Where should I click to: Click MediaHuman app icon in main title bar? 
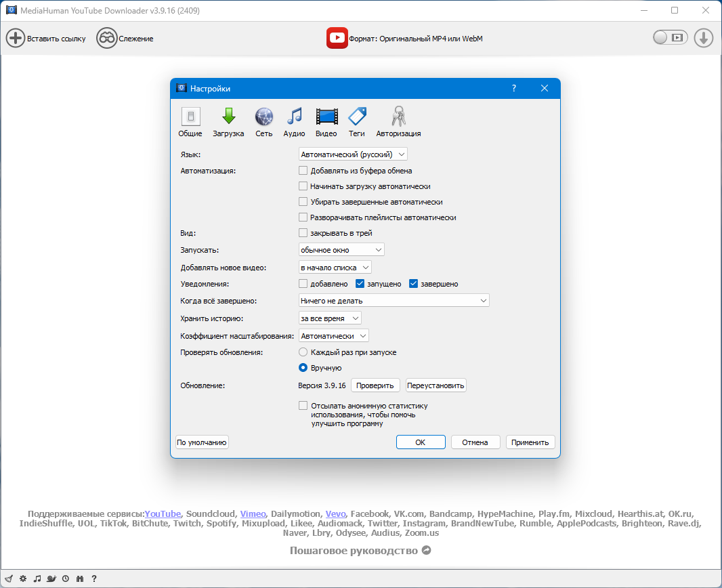tap(12, 10)
